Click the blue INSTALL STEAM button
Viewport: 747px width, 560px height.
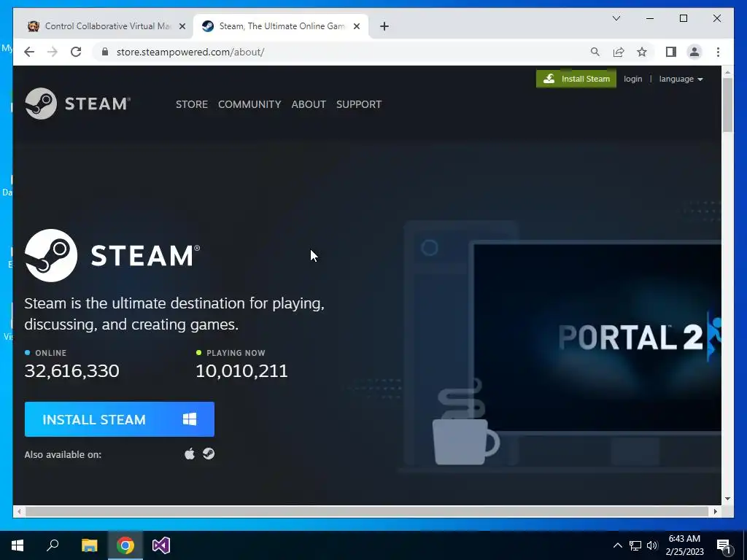120,419
